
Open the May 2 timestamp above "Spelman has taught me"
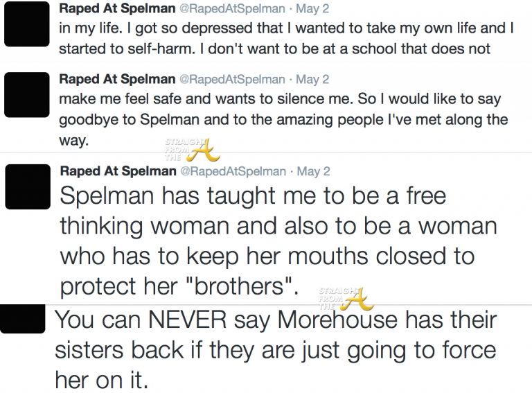[x=312, y=171]
